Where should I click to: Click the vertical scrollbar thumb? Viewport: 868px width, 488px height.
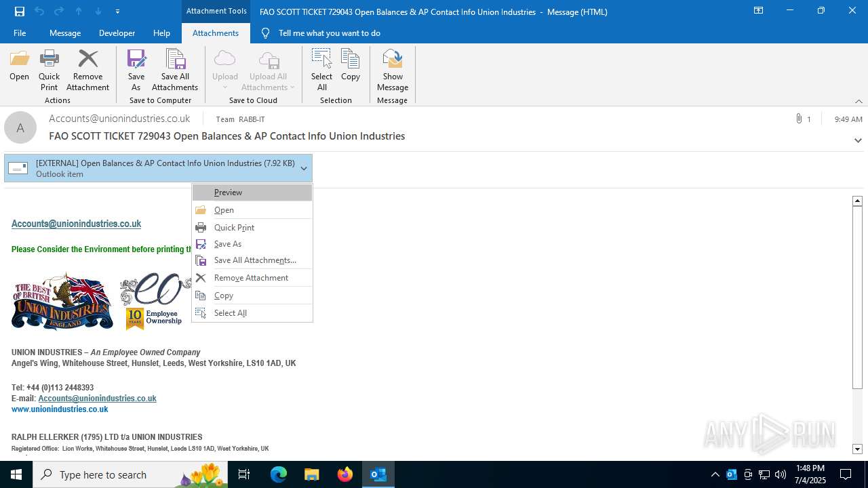tap(857, 297)
